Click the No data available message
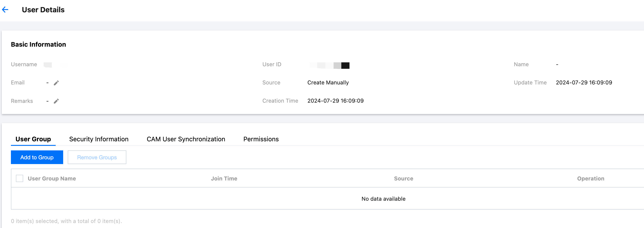 pyautogui.click(x=383, y=199)
